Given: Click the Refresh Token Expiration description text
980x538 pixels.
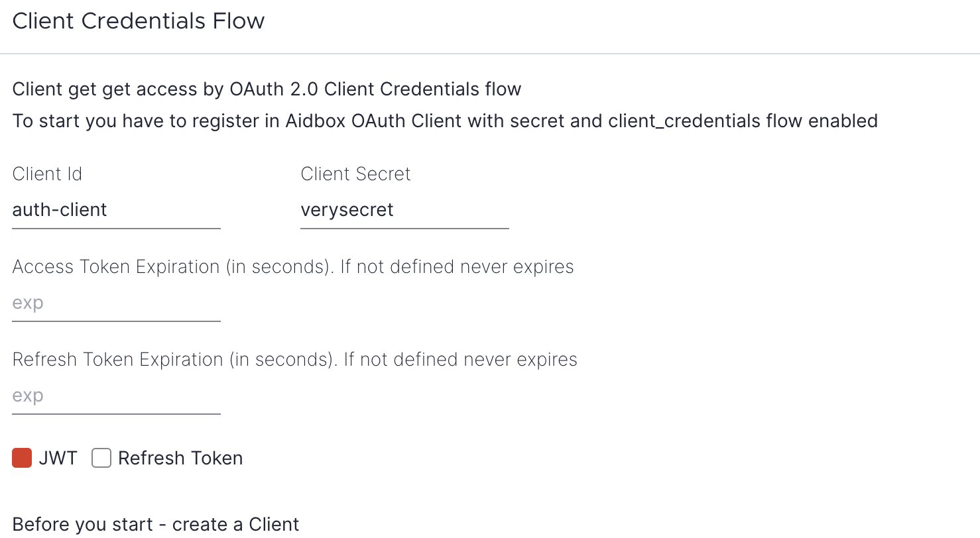Looking at the screenshot, I should click(x=294, y=359).
